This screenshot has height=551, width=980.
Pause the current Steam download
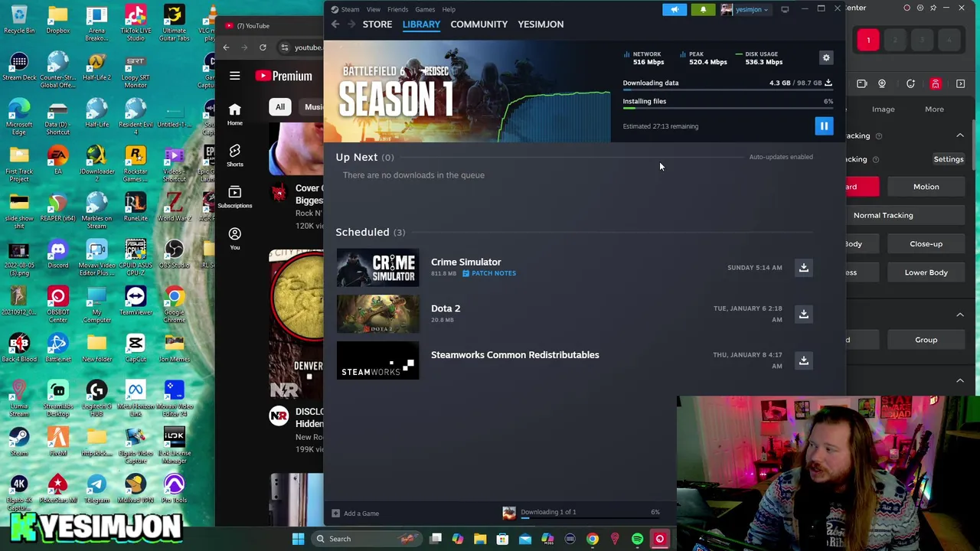point(824,126)
